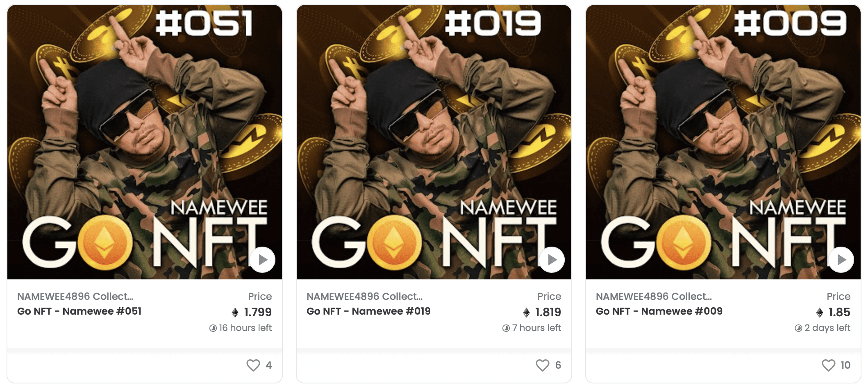The height and width of the screenshot is (390, 868).
Task: Play the Go NFT #051 media preview
Action: click(262, 259)
